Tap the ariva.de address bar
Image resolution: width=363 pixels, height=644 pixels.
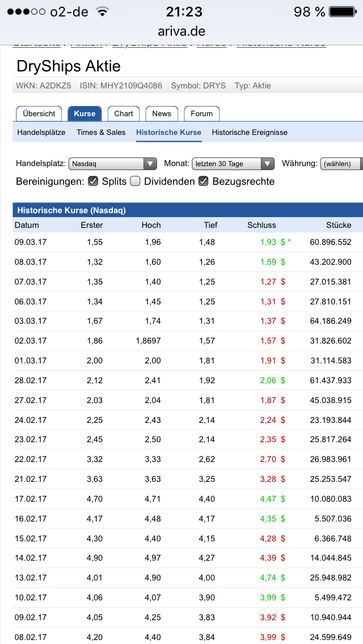(181, 31)
